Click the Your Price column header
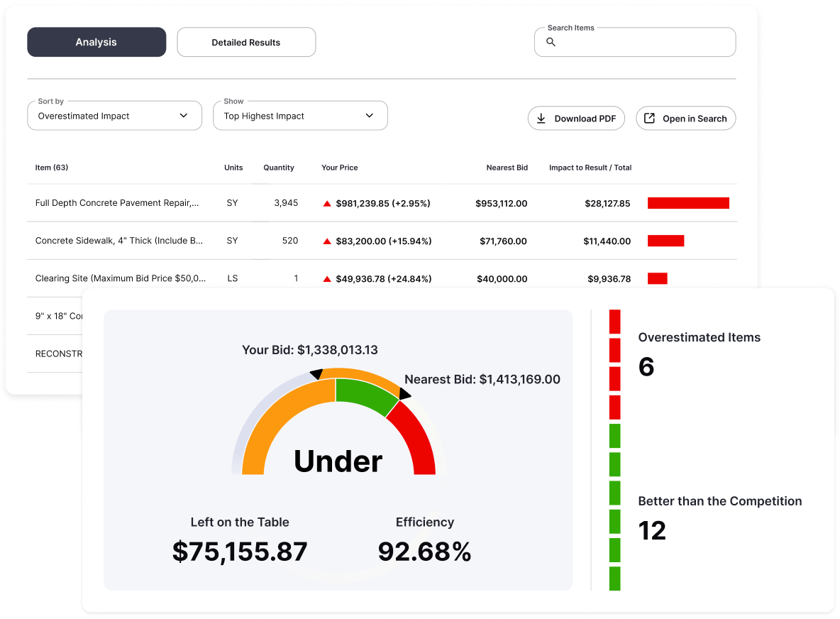This screenshot has width=840, height=619. 340,168
